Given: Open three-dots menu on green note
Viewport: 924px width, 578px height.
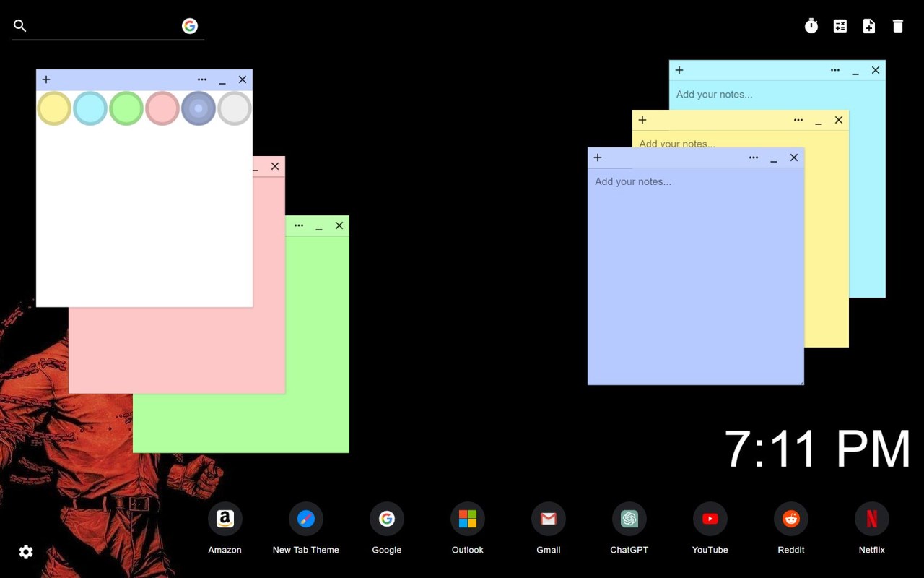Looking at the screenshot, I should click(299, 225).
